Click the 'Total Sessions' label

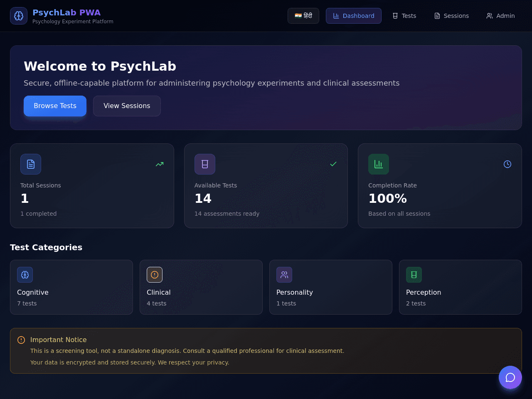click(41, 185)
